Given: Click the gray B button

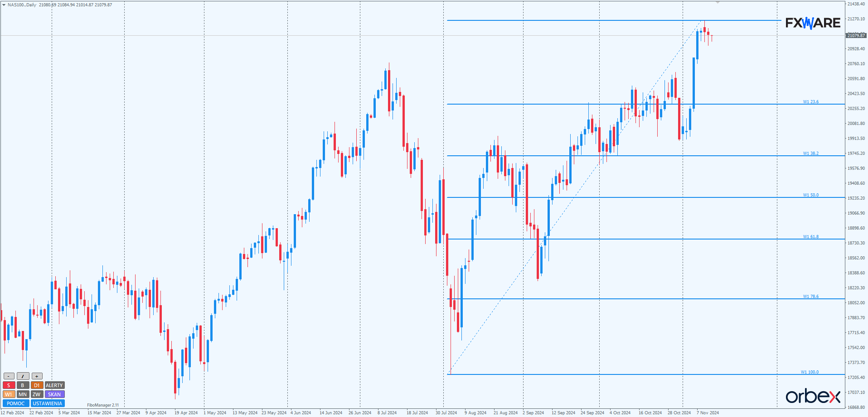Looking at the screenshot, I should 23,385.
